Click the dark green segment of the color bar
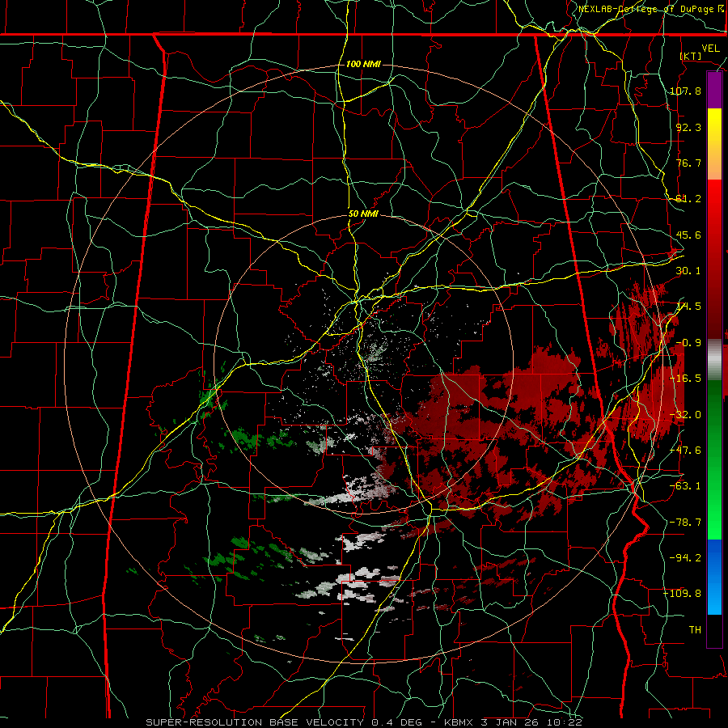The image size is (728, 728). [x=714, y=408]
